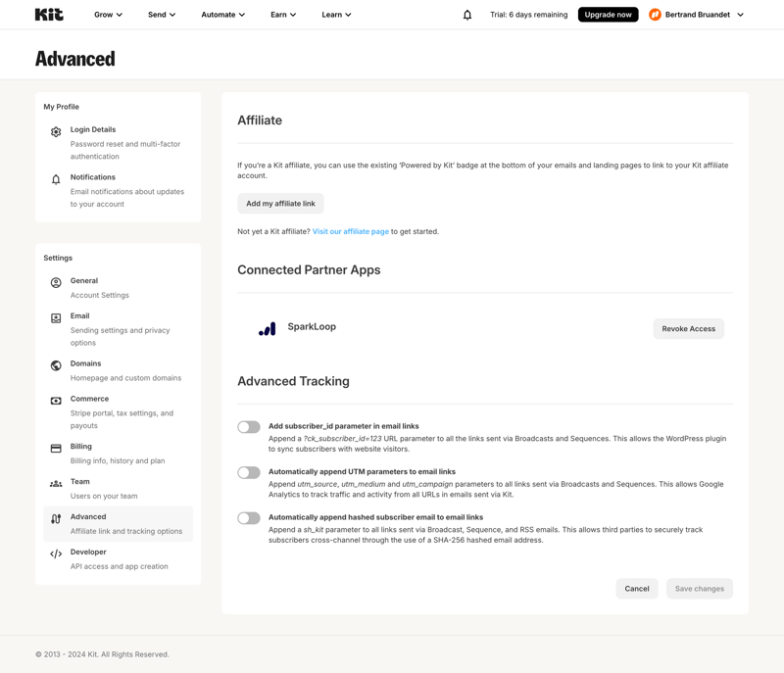Open the Automate menu
This screenshot has height=673, width=784.
[224, 14]
